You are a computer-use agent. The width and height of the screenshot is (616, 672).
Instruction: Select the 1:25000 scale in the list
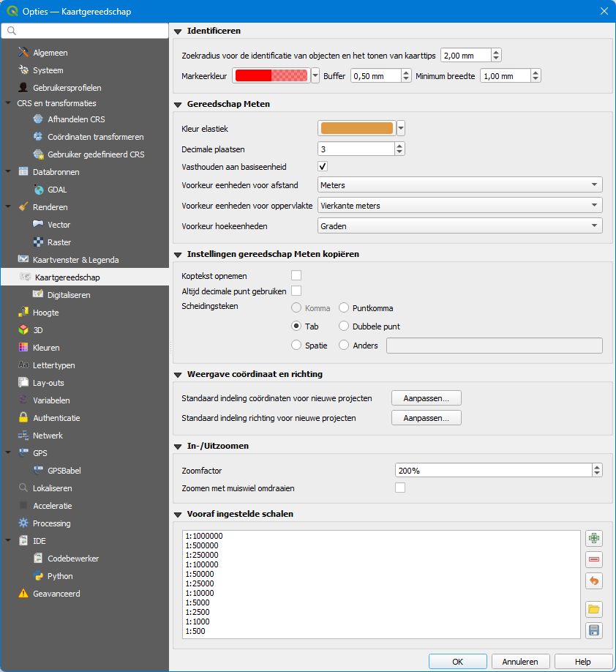coord(200,583)
